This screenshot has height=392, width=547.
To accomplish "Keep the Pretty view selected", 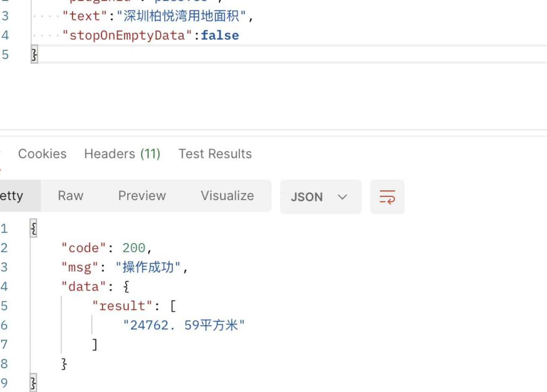I will pyautogui.click(x=13, y=196).
